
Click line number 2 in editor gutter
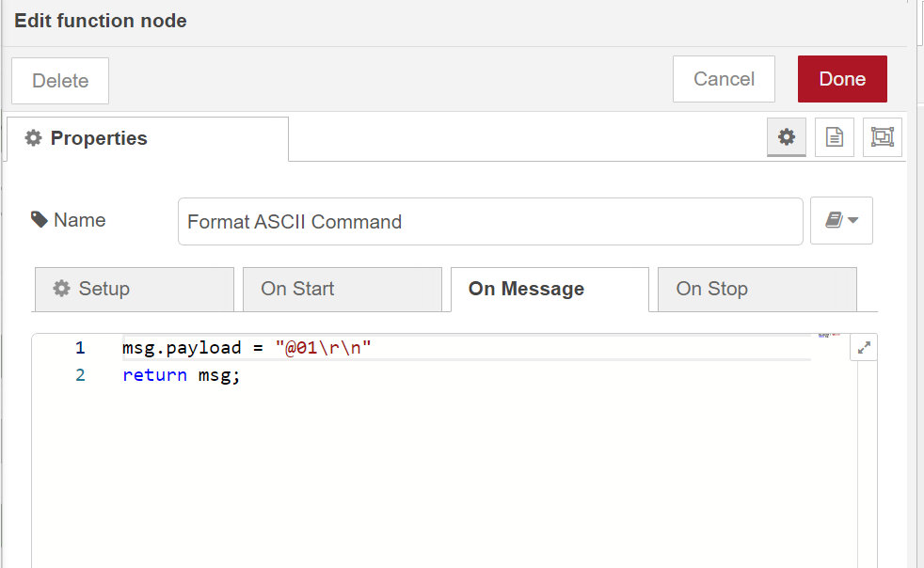point(80,375)
